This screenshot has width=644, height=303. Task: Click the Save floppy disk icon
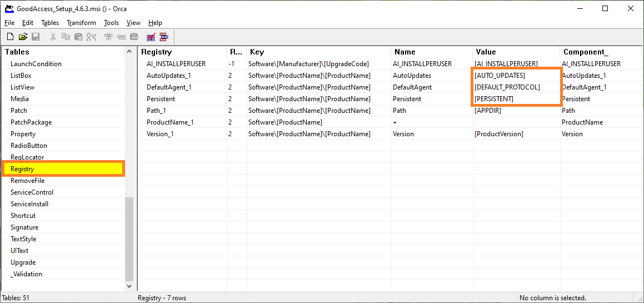36,37
